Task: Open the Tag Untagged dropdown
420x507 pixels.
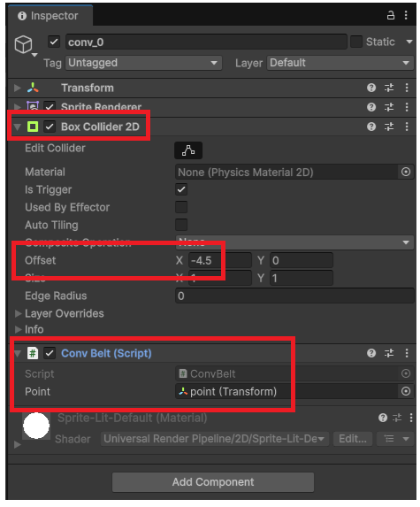Action: click(x=144, y=63)
